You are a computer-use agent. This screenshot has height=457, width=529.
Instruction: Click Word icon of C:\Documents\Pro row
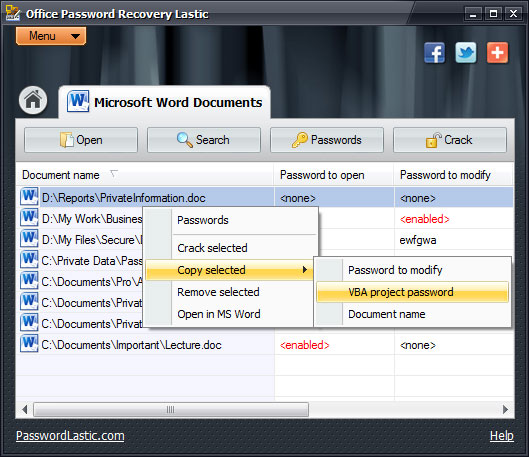[29, 281]
